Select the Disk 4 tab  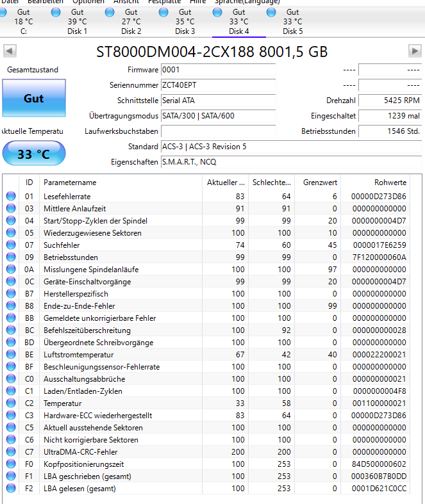(x=238, y=22)
